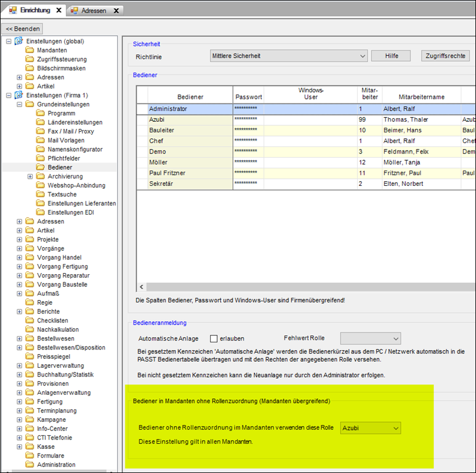Click the Adressen tab icon

click(x=74, y=11)
